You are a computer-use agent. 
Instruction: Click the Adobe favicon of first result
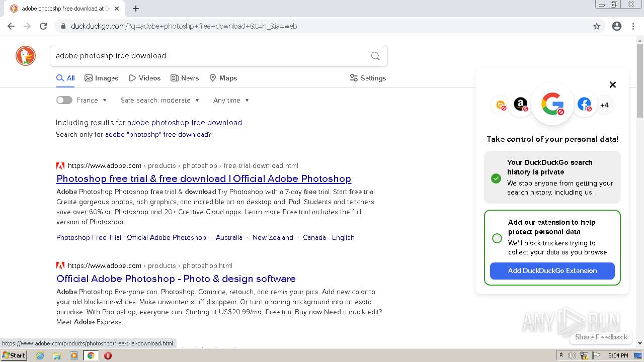60,165
